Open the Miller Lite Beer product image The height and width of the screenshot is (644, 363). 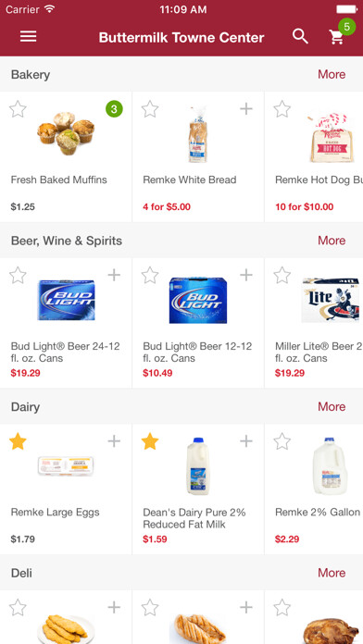(332, 300)
